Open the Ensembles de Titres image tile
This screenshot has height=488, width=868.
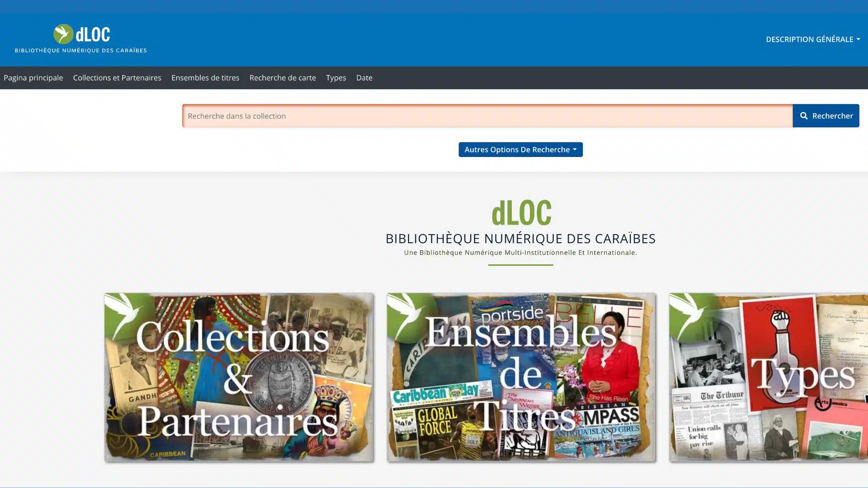520,377
